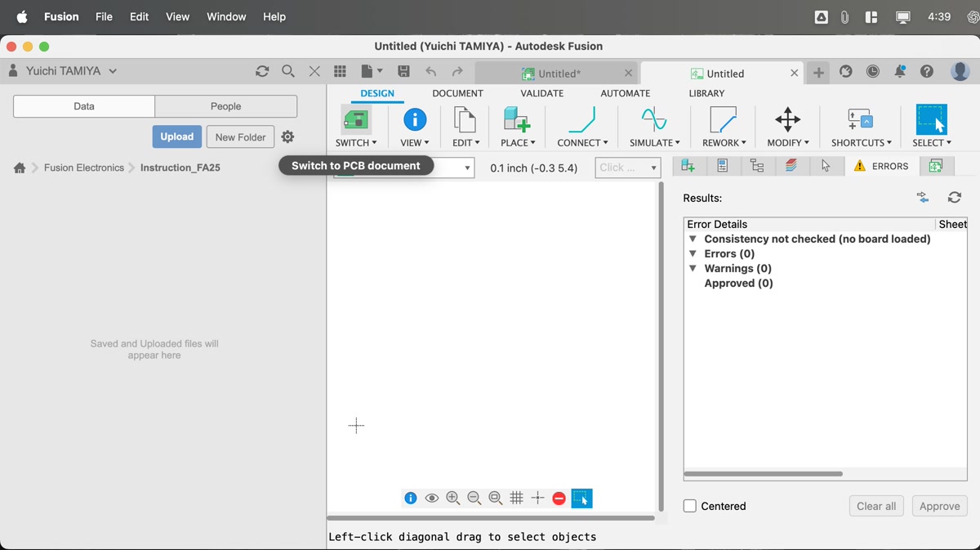
Task: Select the Connect net wire tool icon
Action: pos(581,120)
